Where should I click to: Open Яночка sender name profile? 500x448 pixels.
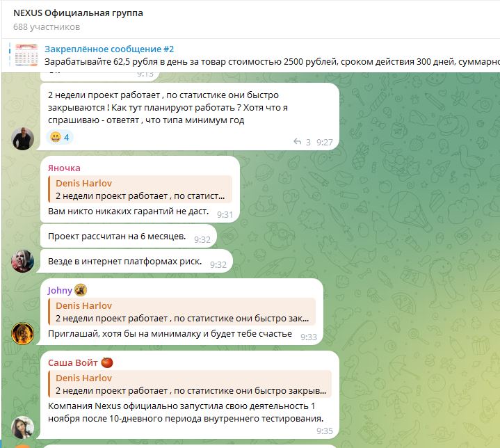click(x=64, y=168)
